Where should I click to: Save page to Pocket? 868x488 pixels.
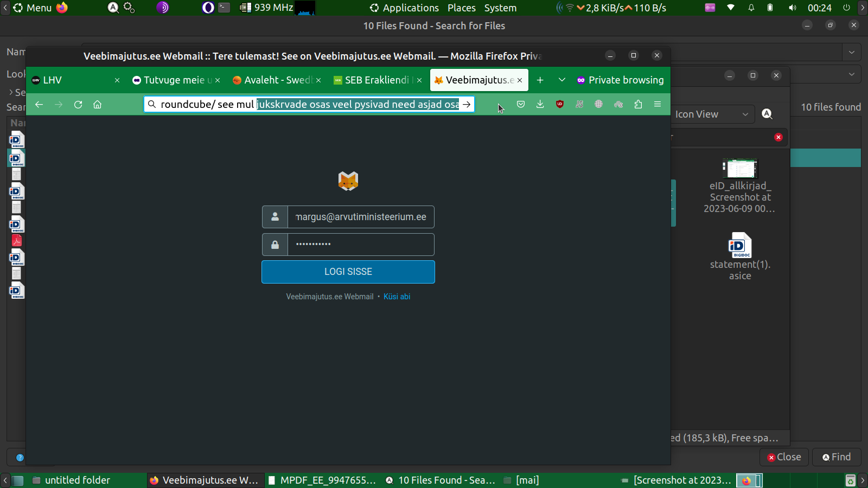[x=521, y=104]
